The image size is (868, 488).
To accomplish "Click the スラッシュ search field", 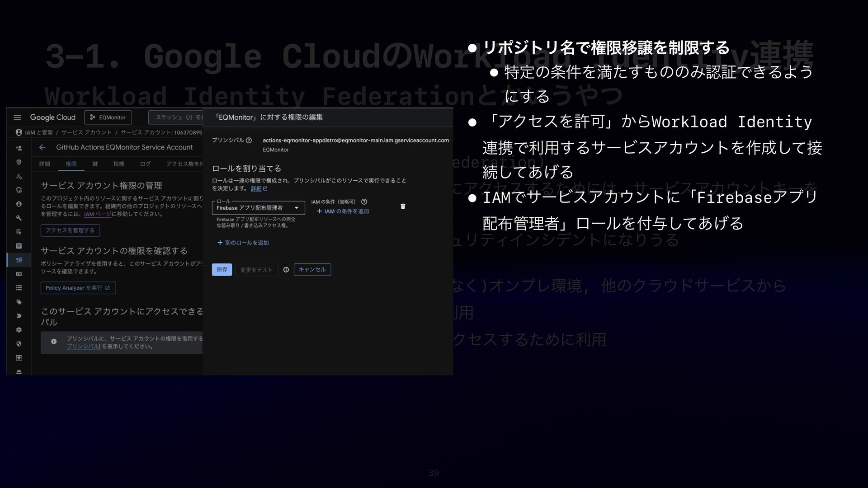I will [175, 117].
